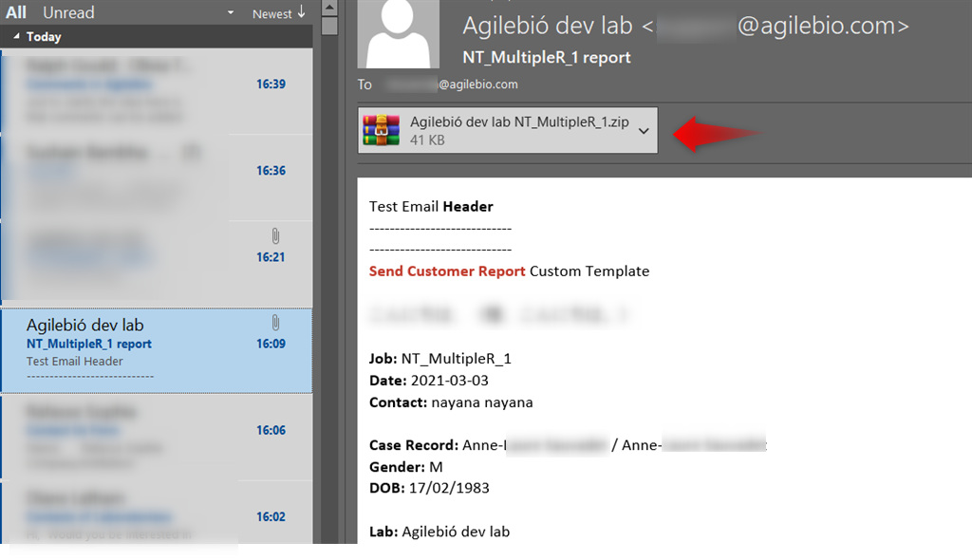Click the DOB: 17/02/1983 line
This screenshot has width=972, height=560.
(x=429, y=488)
